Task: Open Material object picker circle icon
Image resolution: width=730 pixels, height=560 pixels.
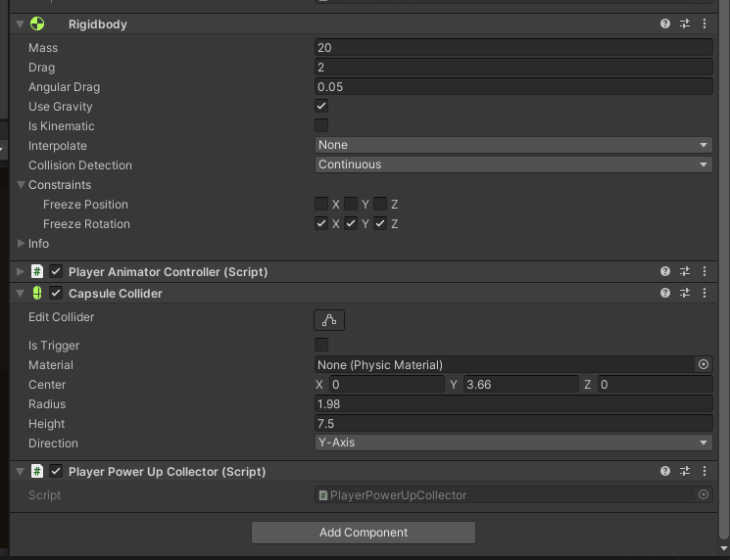Action: 703,364
